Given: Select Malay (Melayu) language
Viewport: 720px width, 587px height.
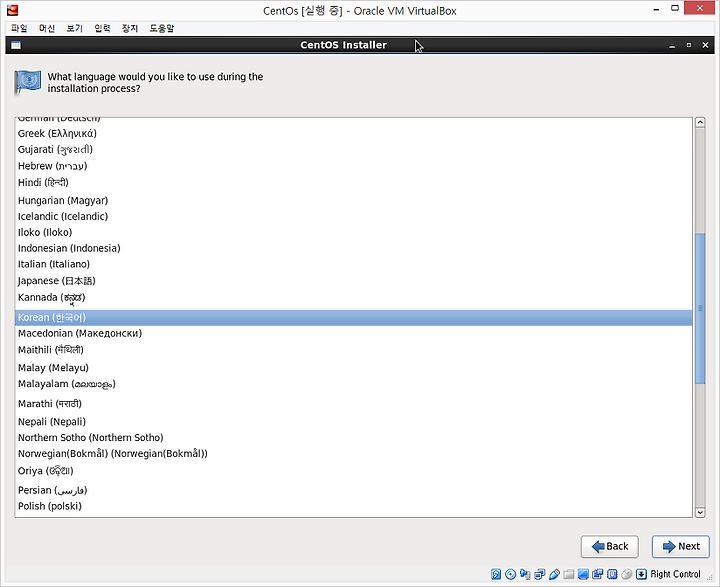Looking at the screenshot, I should pyautogui.click(x=354, y=368).
